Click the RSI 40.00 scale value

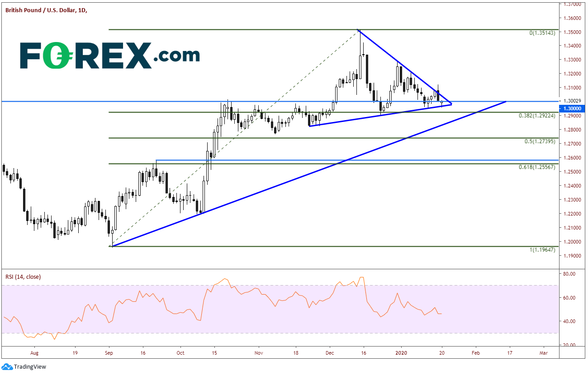point(569,321)
